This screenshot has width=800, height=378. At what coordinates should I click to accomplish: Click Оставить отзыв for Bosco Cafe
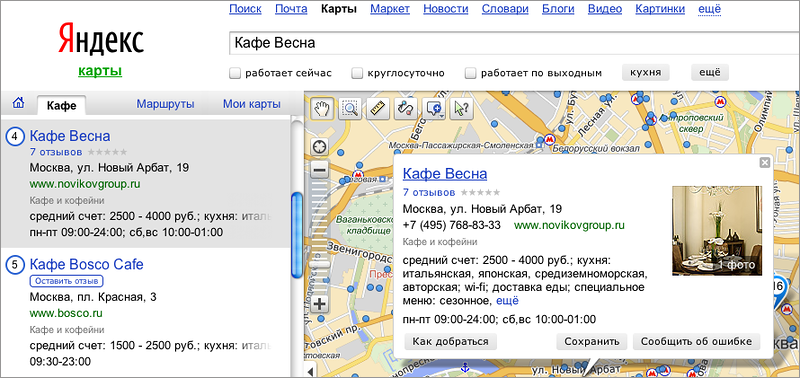point(67,281)
